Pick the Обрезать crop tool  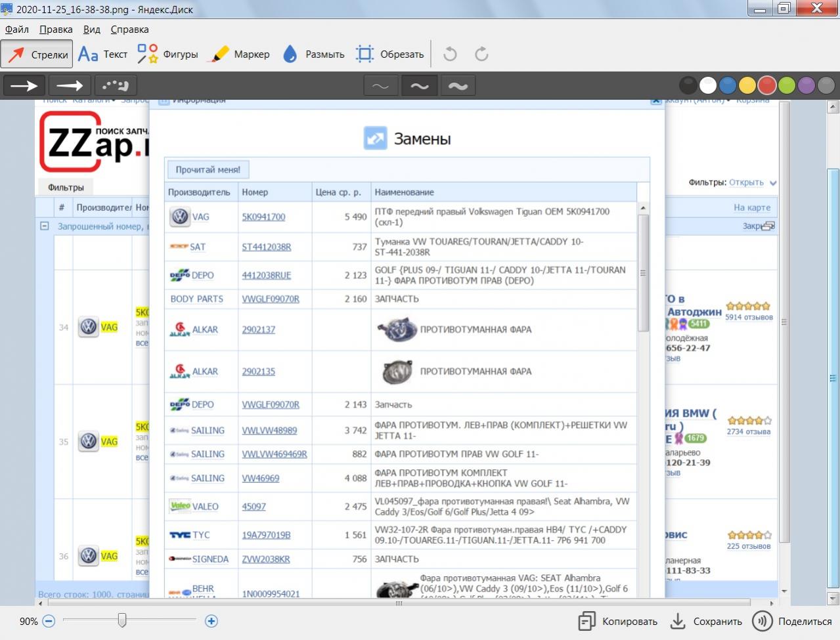pos(389,54)
